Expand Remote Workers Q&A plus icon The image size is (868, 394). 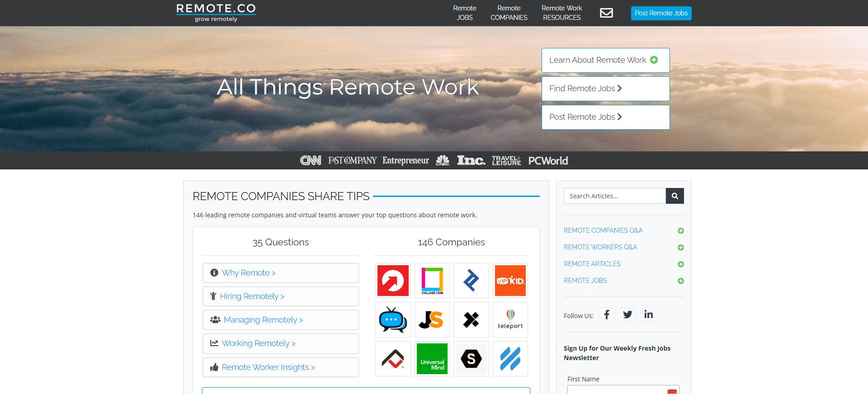(681, 248)
